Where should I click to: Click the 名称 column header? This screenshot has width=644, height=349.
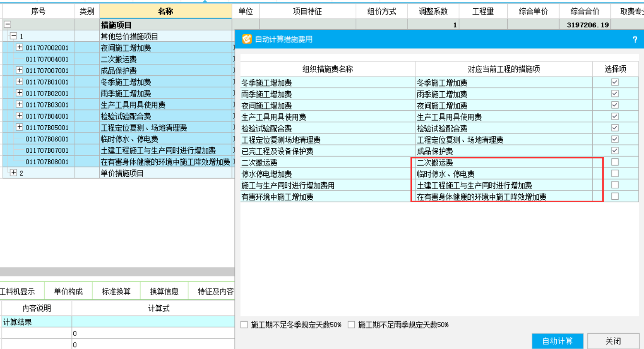[x=165, y=12]
